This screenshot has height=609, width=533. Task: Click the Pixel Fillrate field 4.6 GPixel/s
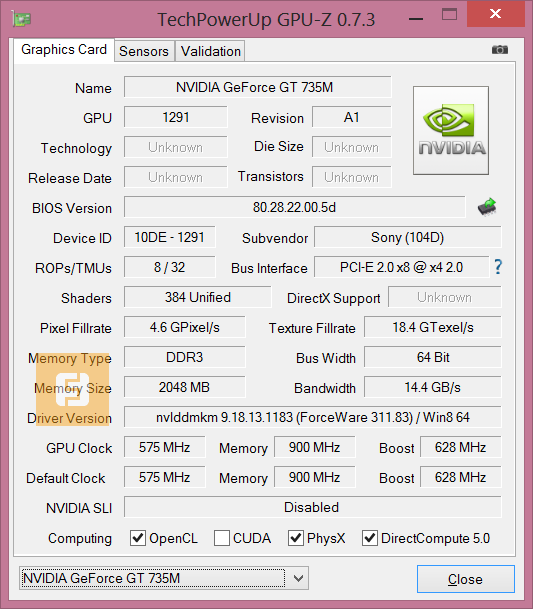[185, 327]
